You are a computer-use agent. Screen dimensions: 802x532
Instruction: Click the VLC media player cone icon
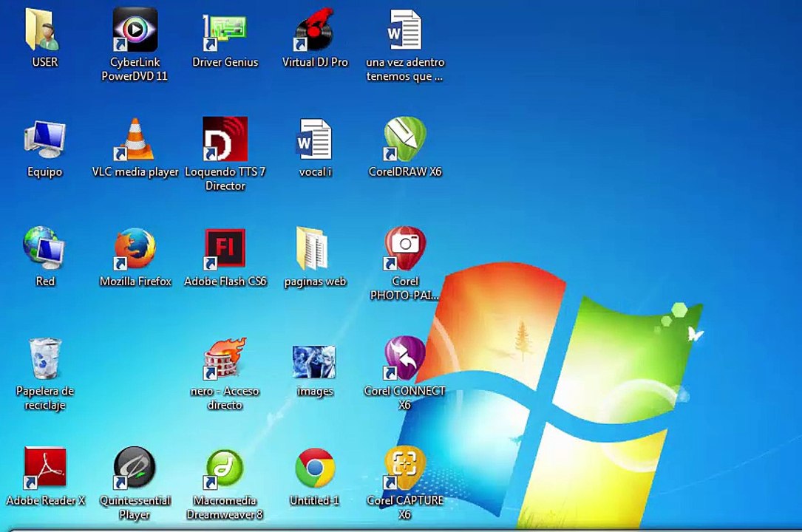point(135,140)
